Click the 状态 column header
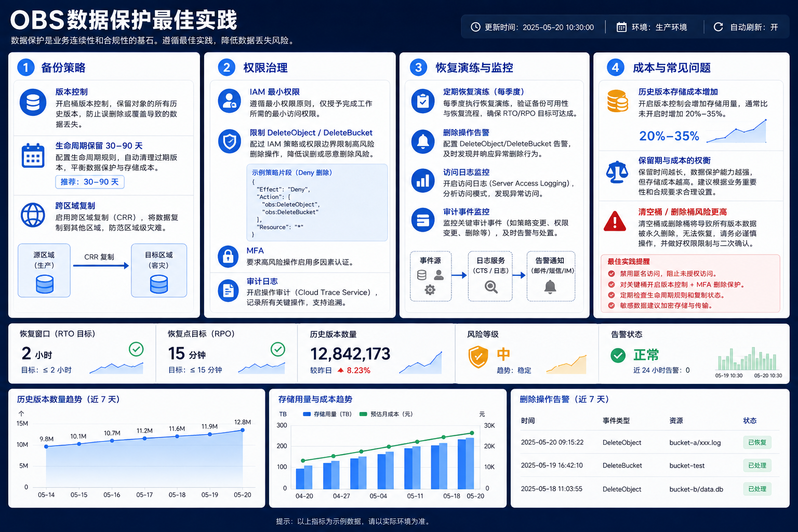Screen dimensions: 798x532 click(750, 421)
